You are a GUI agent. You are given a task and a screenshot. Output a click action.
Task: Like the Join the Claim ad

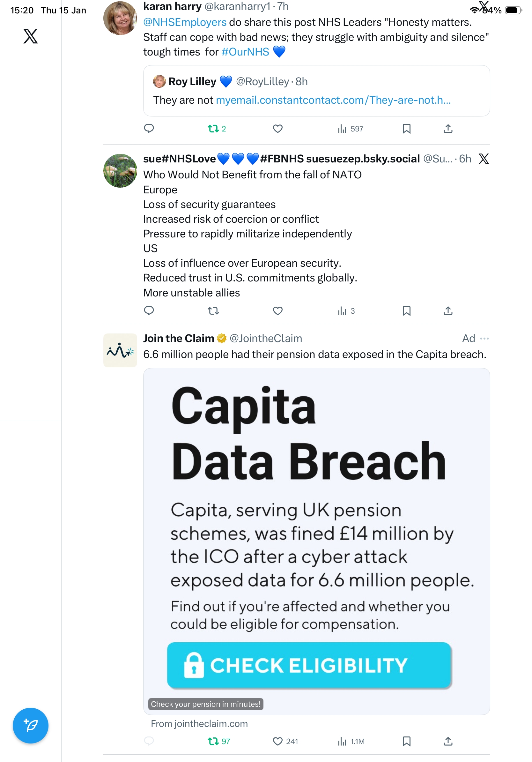(277, 741)
